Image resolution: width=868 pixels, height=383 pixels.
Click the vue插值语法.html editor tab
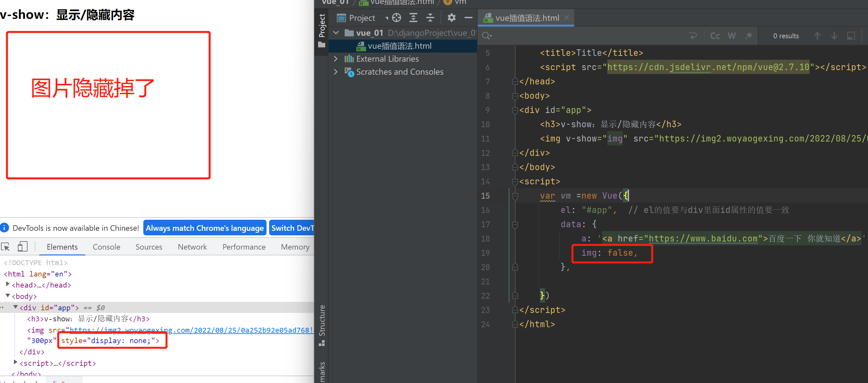click(526, 18)
